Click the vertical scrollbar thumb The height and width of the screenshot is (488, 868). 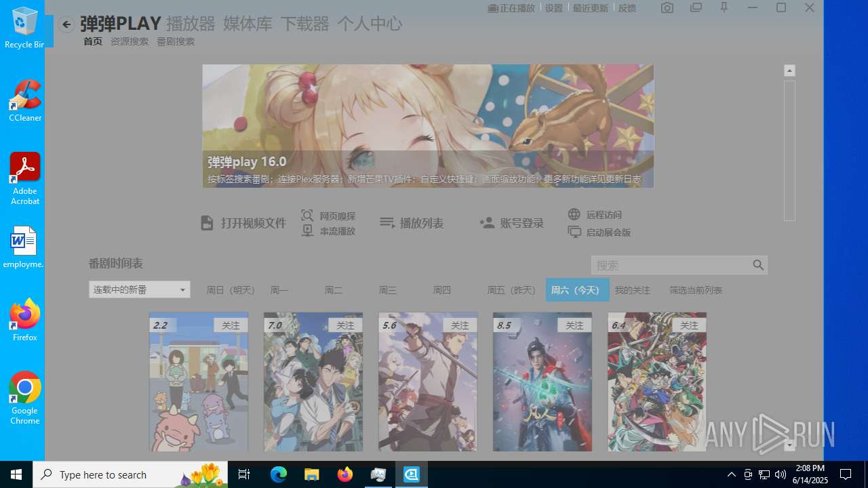[789, 150]
